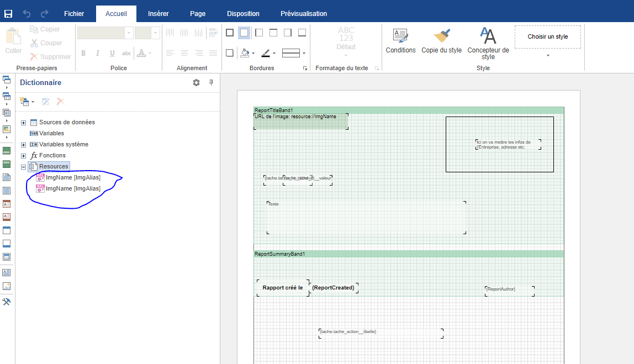Save the report with the floppy disk icon
Screen dimensions: 634x364
click(x=8, y=14)
